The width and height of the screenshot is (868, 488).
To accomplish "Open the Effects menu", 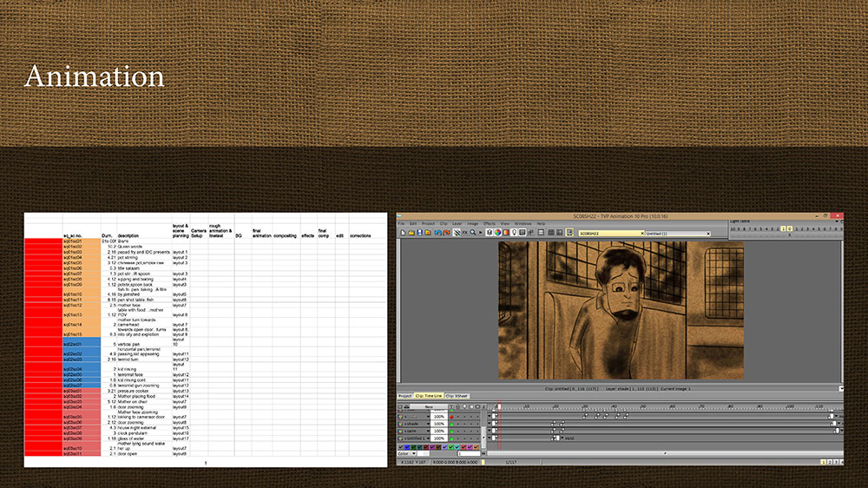I will pyautogui.click(x=490, y=224).
